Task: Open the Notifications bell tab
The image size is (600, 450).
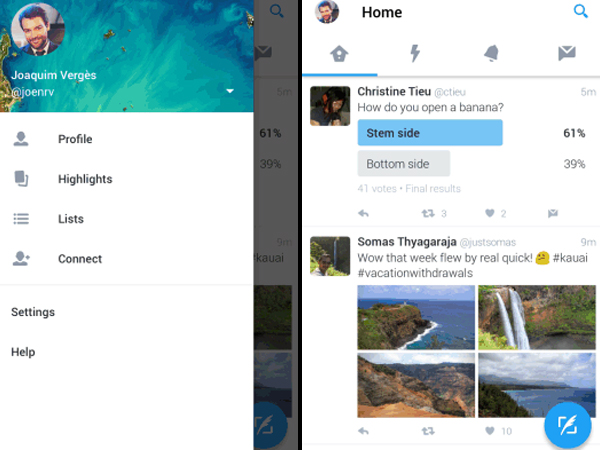Action: pos(491,53)
